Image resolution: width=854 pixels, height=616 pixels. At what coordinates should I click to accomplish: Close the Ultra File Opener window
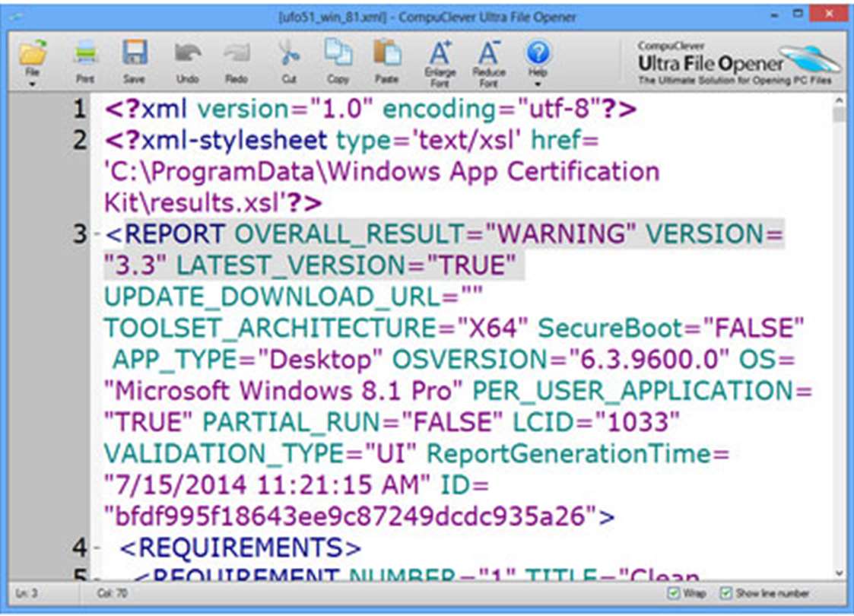pyautogui.click(x=829, y=14)
